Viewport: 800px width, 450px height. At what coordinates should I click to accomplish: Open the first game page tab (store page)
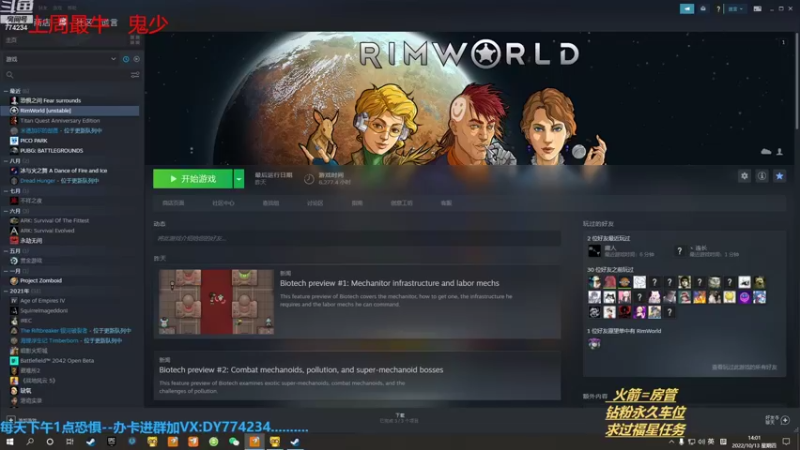tap(173, 203)
